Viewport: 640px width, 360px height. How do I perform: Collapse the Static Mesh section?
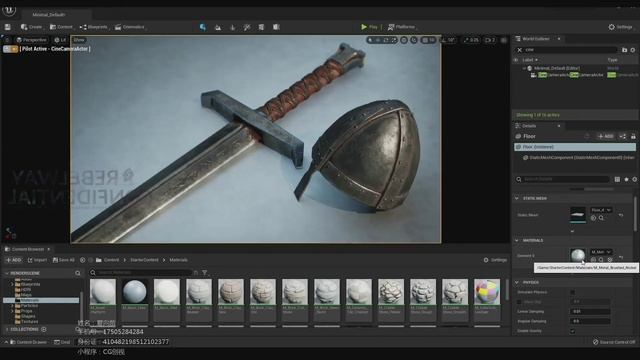517,198
